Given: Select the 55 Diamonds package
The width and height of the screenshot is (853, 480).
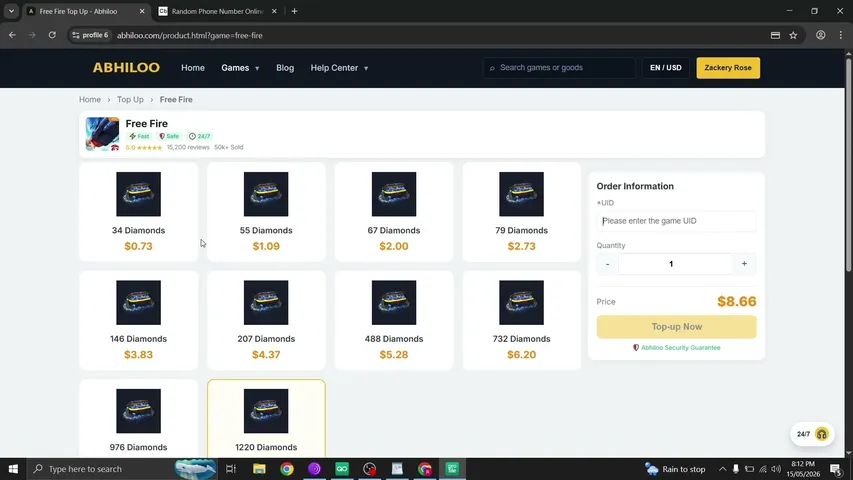Looking at the screenshot, I should click(266, 212).
